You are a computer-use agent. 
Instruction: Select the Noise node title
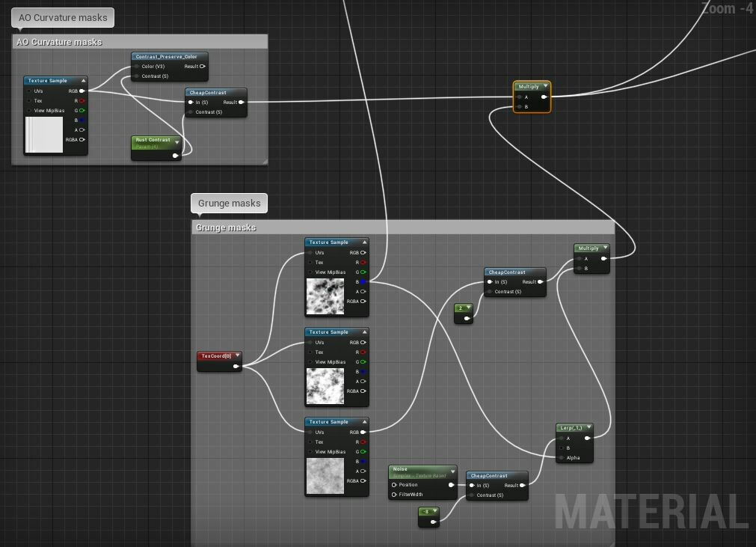pos(400,469)
